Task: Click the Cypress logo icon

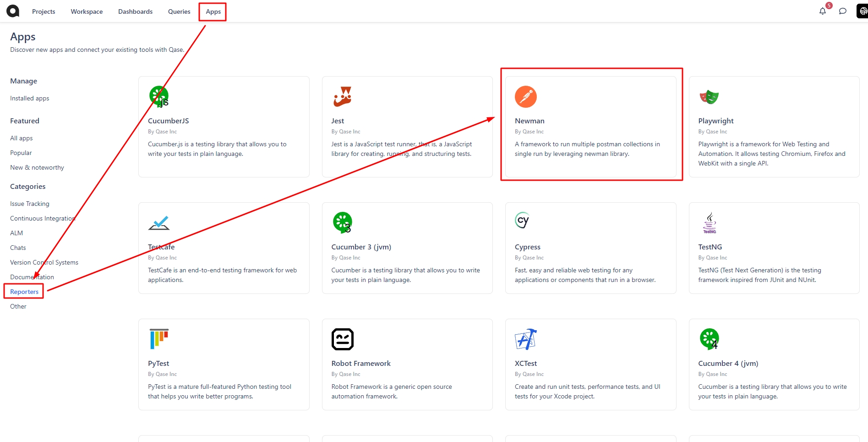Action: [x=522, y=221]
